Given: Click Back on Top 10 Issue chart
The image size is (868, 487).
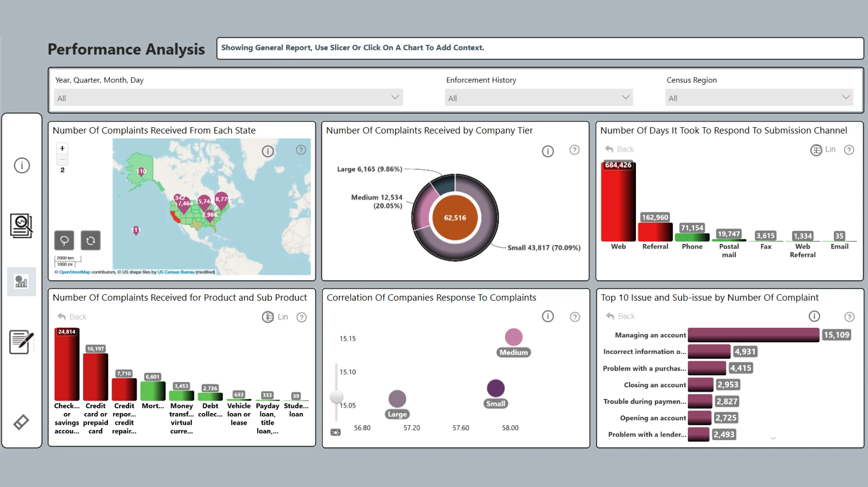Looking at the screenshot, I should pyautogui.click(x=621, y=317).
